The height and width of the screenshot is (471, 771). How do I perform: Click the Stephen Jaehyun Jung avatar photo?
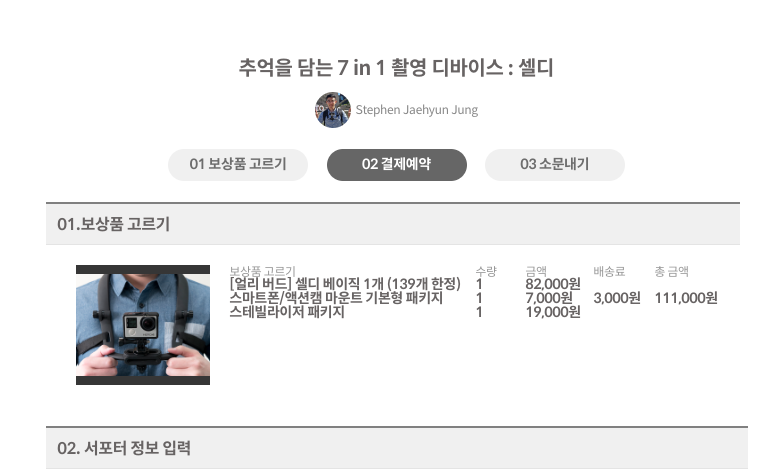(333, 110)
